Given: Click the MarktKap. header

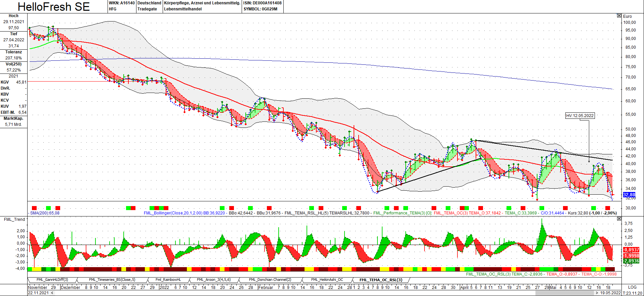Looking at the screenshot, I should [13, 118].
